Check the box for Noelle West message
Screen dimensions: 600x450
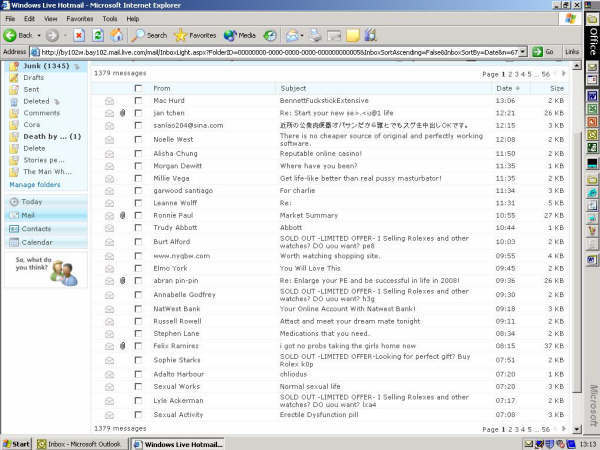pos(139,140)
